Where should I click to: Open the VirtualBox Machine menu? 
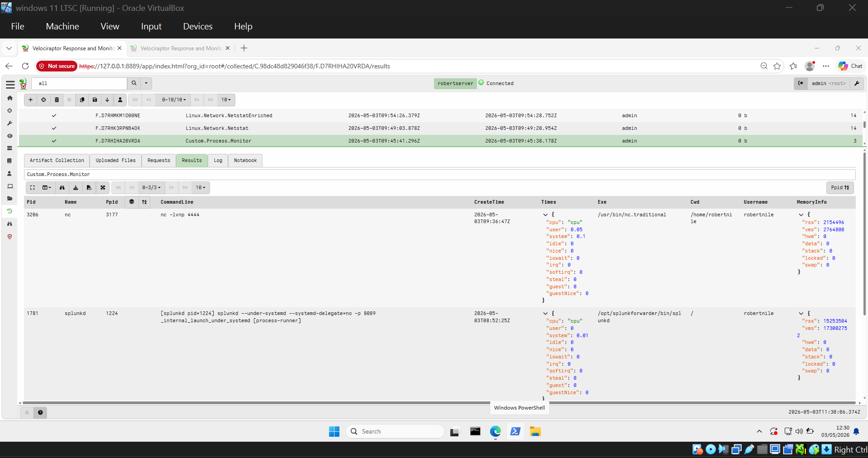click(62, 27)
